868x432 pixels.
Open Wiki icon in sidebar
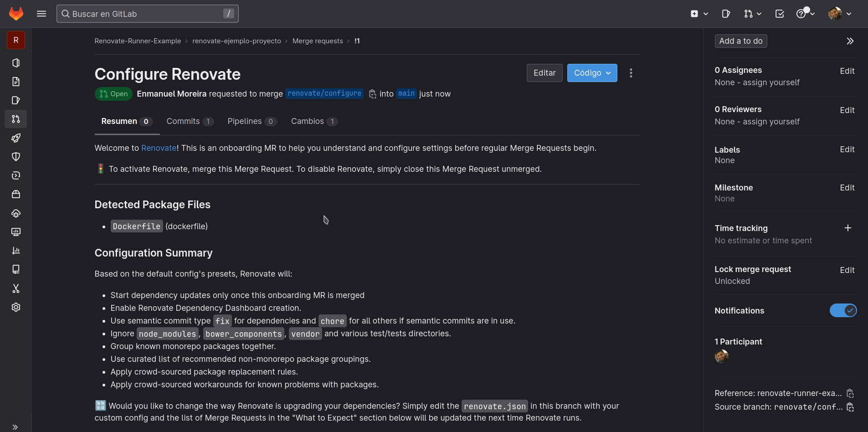click(16, 269)
